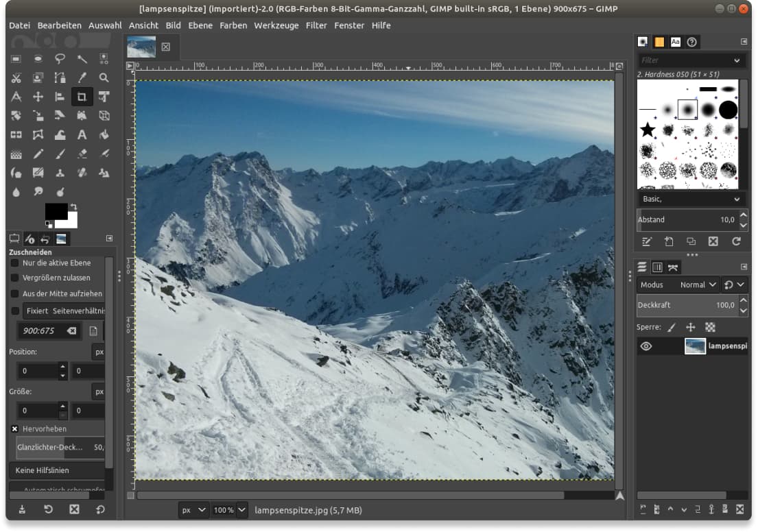This screenshot has height=532, width=758.
Task: Open the zoom percentage dropdown
Action: (x=230, y=510)
